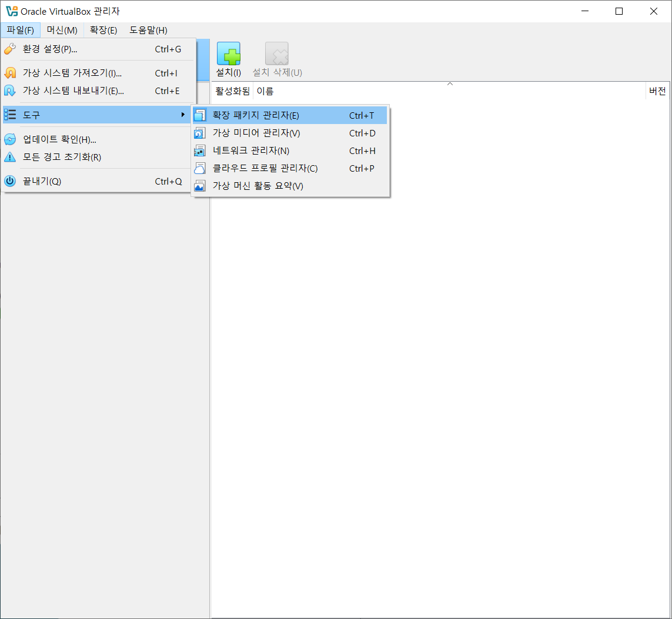This screenshot has height=619, width=672.
Task: Choose 업데이트 확인(H)... entry
Action: (x=99, y=139)
